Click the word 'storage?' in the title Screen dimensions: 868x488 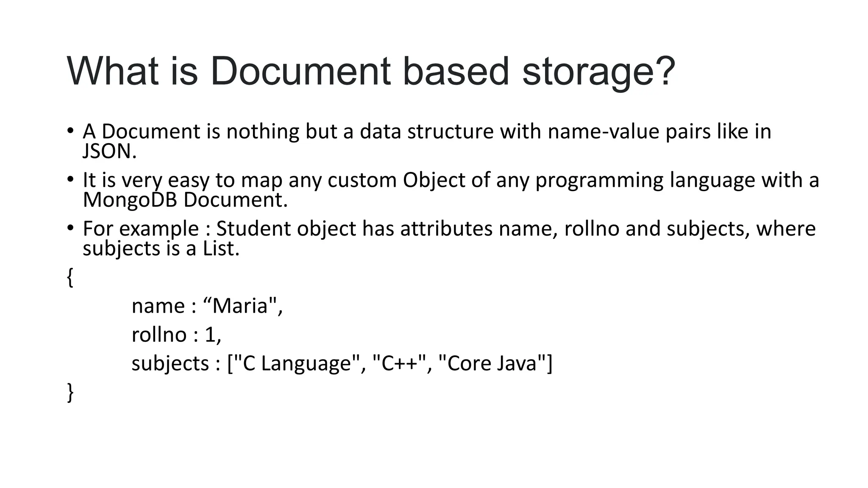tap(598, 71)
